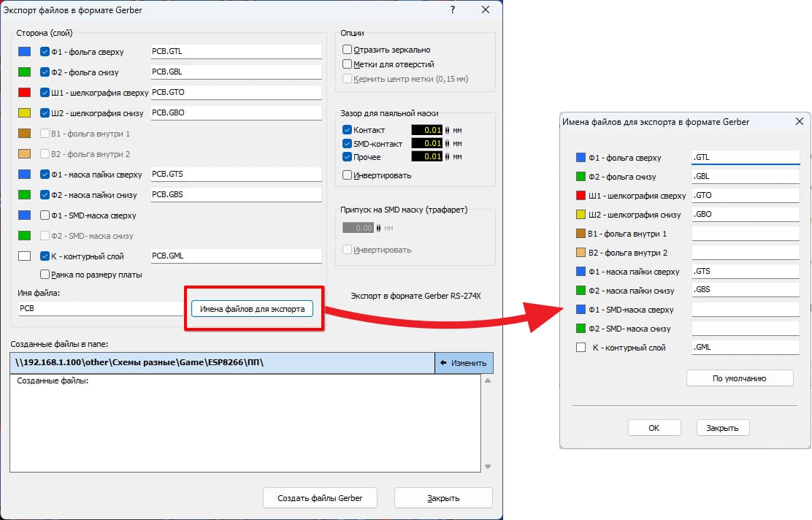Click Создать файлы Gerber button
812x520 pixels.
pyautogui.click(x=320, y=498)
